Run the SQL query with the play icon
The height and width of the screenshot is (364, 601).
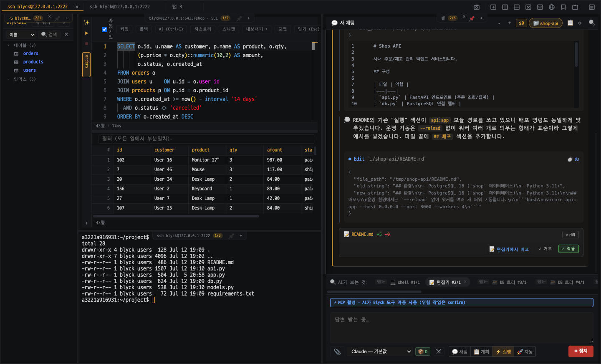coord(86,33)
